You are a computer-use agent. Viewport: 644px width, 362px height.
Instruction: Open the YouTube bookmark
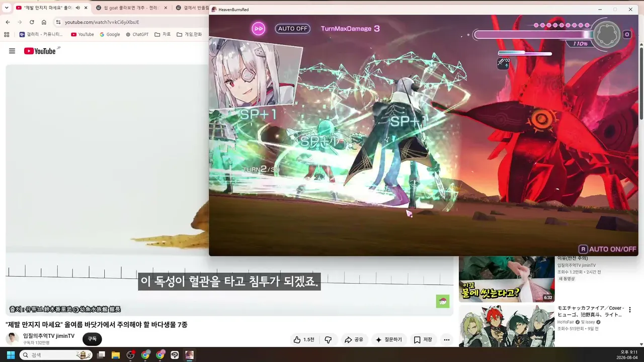(83, 35)
